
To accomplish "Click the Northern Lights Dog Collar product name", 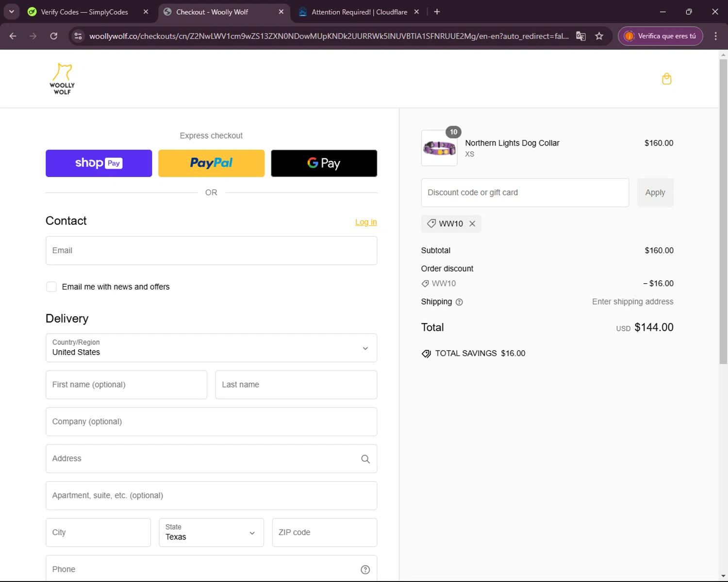I will 512,143.
